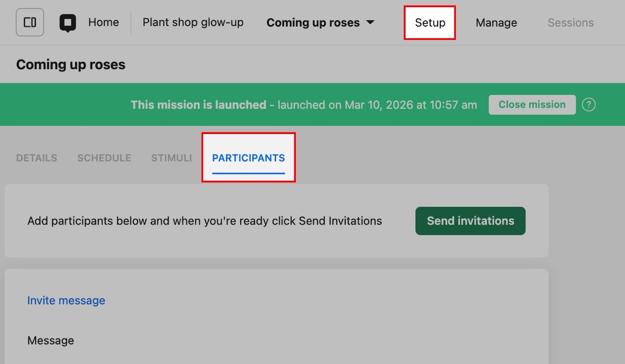Open the STIMULI tab
The image size is (625, 364).
pyautogui.click(x=171, y=158)
